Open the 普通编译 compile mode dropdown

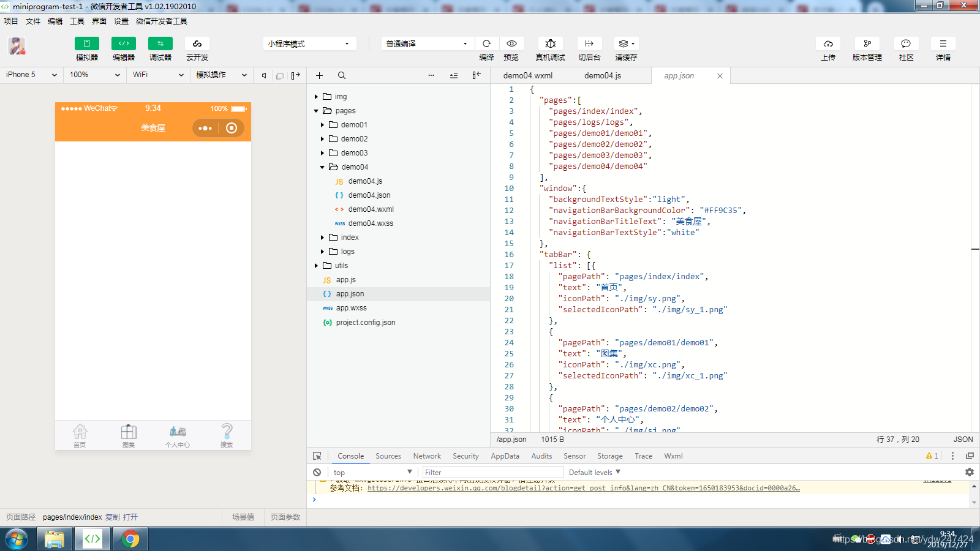pos(428,43)
